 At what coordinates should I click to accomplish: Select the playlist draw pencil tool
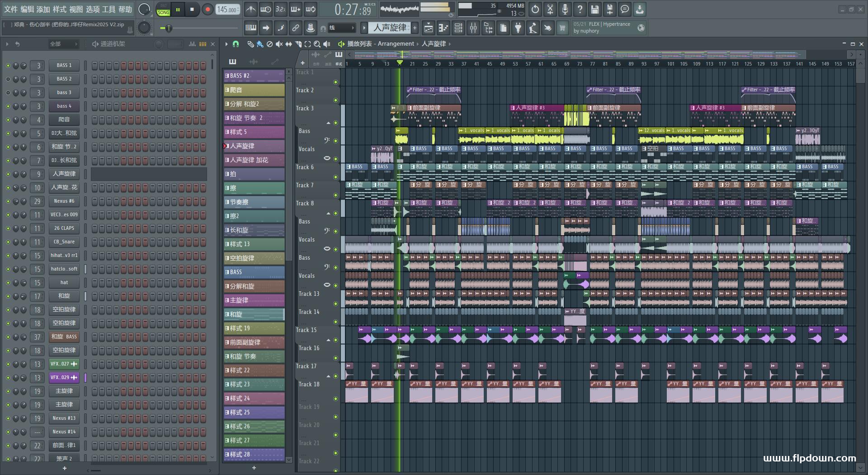(x=250, y=44)
